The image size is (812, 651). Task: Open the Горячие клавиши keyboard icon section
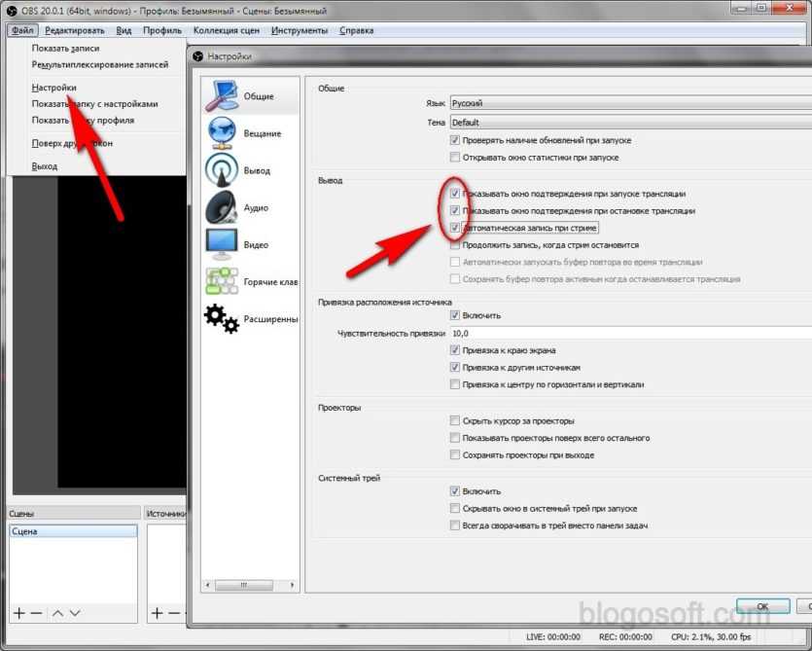pyautogui.click(x=221, y=281)
